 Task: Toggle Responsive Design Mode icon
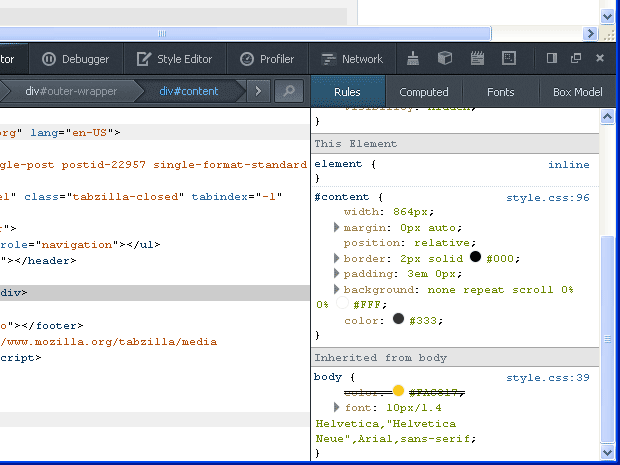click(509, 59)
